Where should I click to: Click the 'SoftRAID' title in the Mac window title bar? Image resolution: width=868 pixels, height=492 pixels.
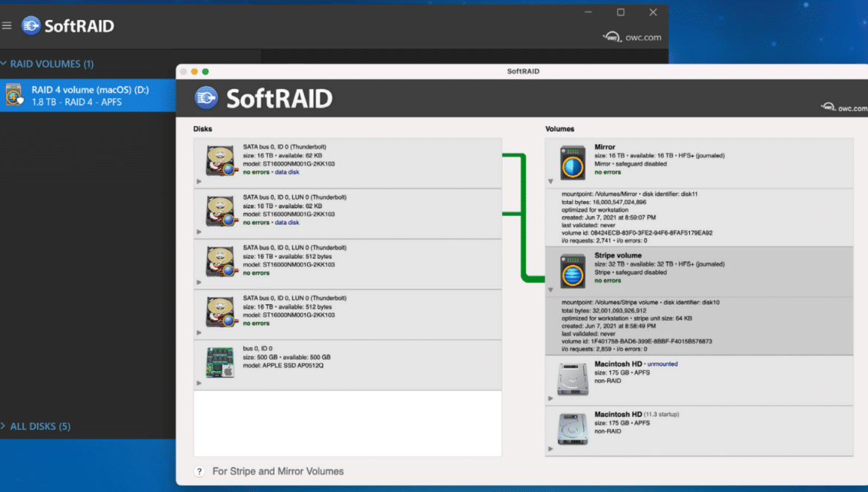point(523,71)
